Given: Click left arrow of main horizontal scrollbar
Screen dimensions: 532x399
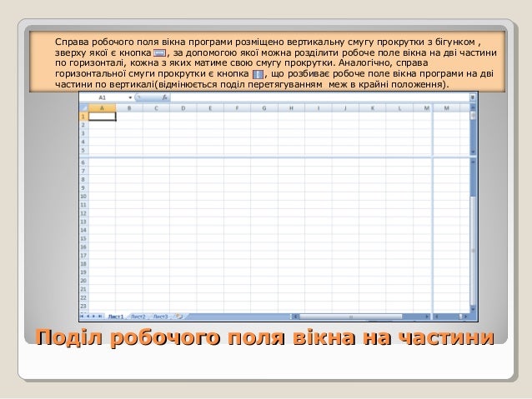Looking at the screenshot, I should coord(295,317).
